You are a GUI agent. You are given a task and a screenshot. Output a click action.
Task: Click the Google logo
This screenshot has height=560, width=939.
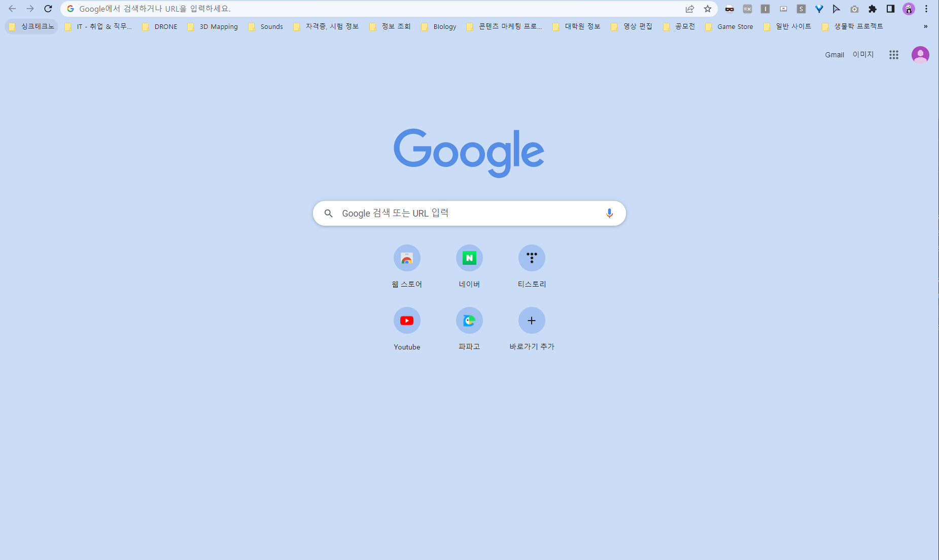(469, 153)
